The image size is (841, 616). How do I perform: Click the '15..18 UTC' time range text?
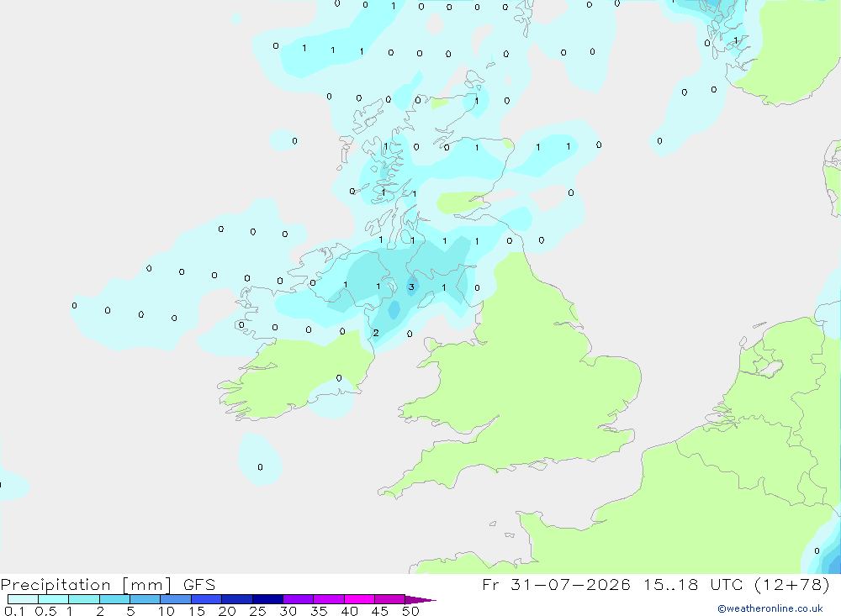(x=693, y=584)
